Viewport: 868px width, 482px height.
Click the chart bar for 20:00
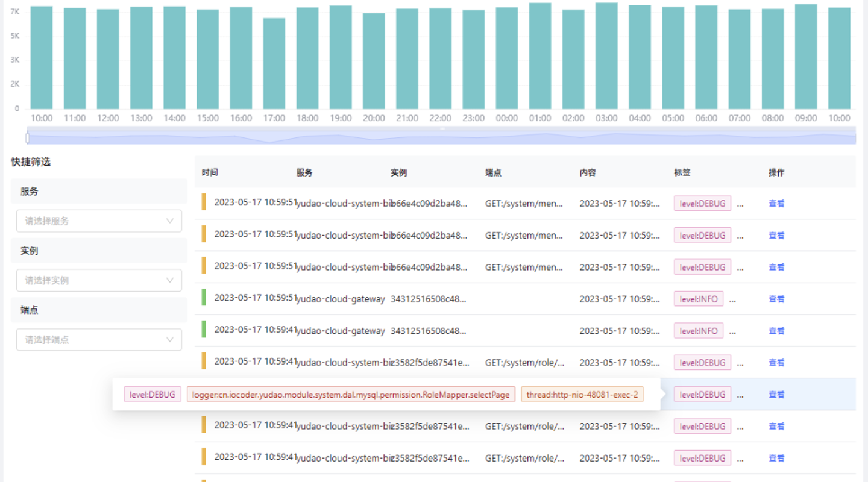374,61
